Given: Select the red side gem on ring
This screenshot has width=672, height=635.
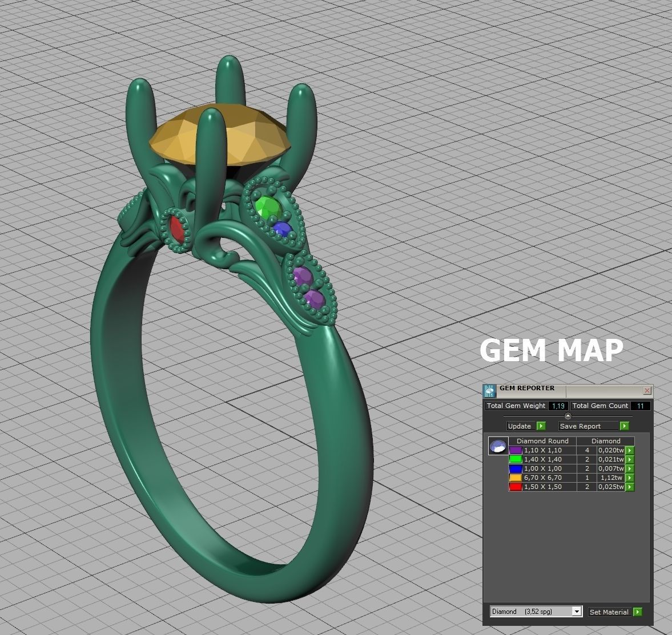Looking at the screenshot, I should point(177,230).
